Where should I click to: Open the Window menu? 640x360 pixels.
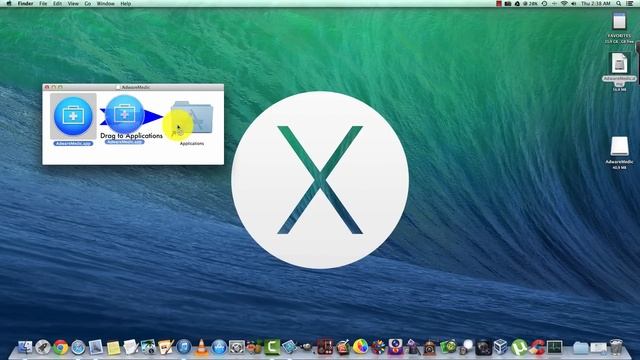(x=105, y=3)
